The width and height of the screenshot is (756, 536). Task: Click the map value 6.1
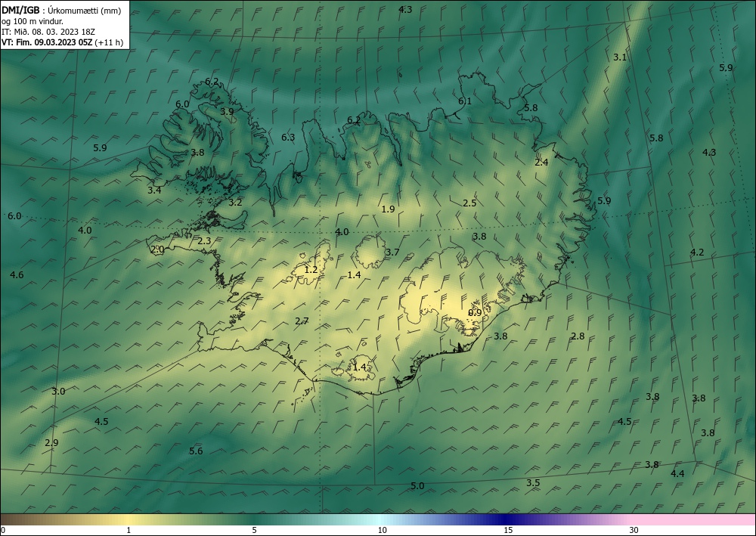465,101
